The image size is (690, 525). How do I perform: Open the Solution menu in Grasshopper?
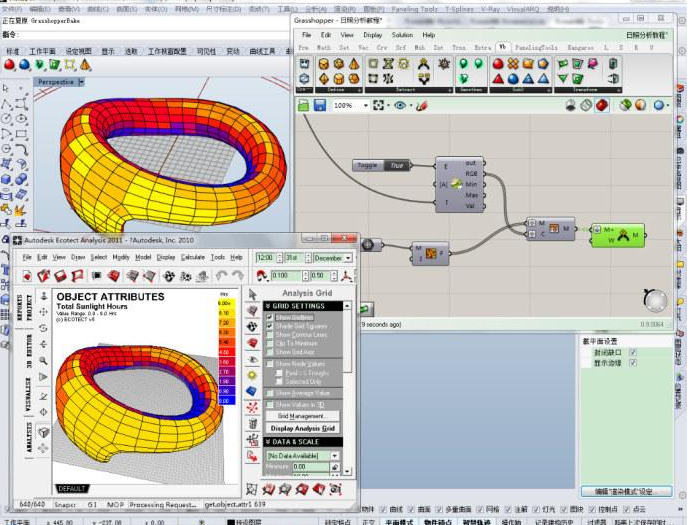[x=402, y=35]
